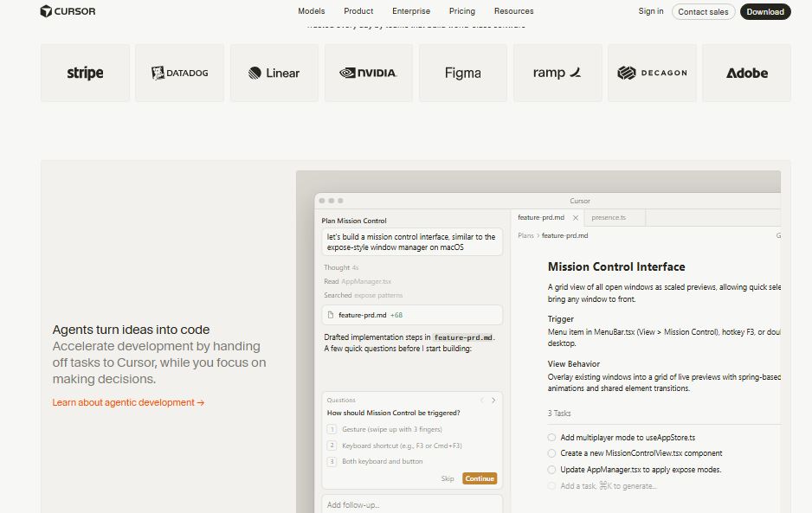Click the Cursor logo in header
The width and height of the screenshot is (812, 513).
coord(68,11)
